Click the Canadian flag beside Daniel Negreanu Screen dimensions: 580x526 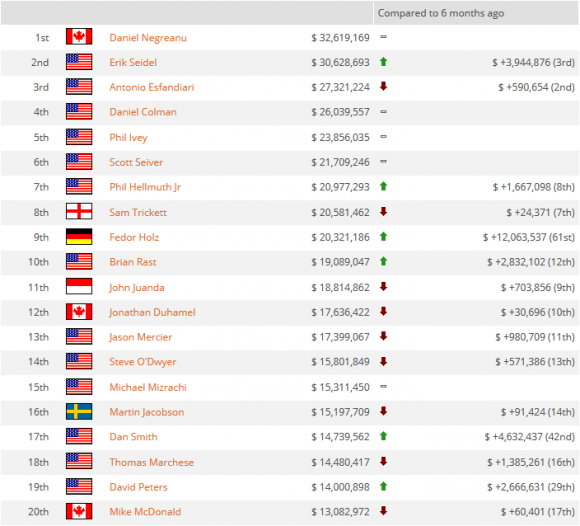pos(79,37)
